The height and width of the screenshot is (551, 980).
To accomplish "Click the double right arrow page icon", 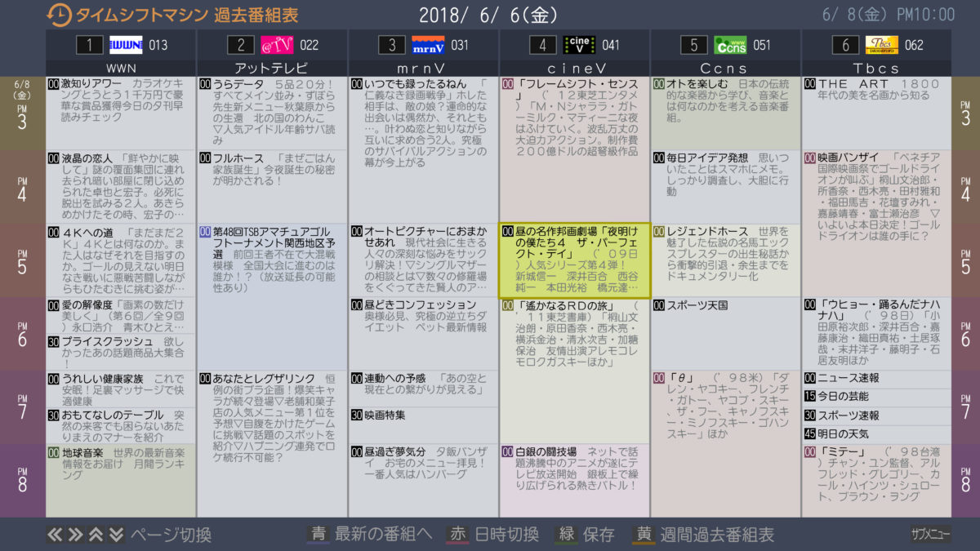I will point(75,535).
